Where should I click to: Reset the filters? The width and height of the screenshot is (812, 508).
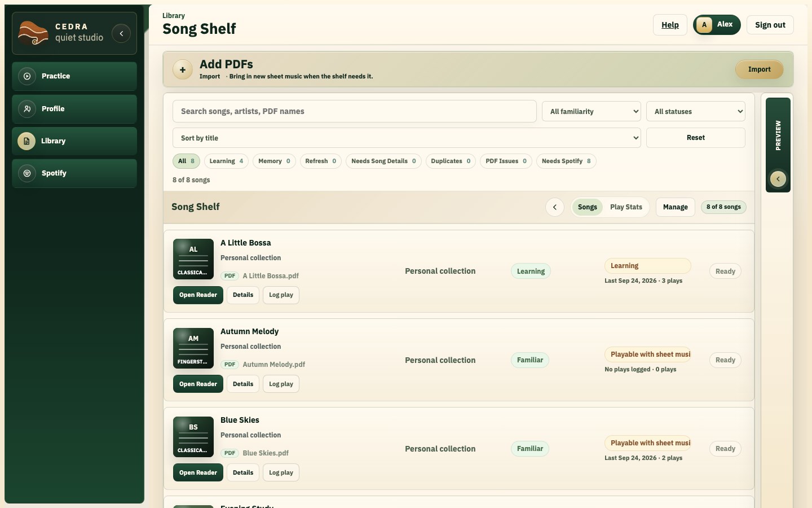696,138
